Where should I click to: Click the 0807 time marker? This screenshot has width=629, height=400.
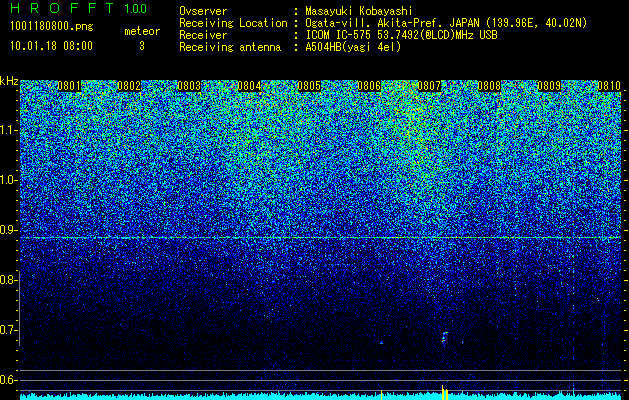click(429, 86)
